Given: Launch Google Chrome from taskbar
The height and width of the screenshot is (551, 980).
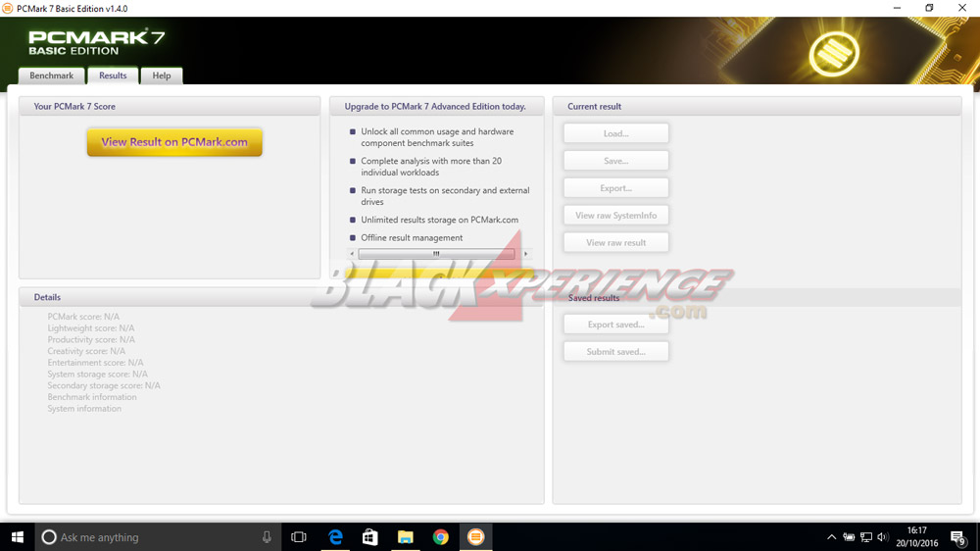Looking at the screenshot, I should 441,537.
